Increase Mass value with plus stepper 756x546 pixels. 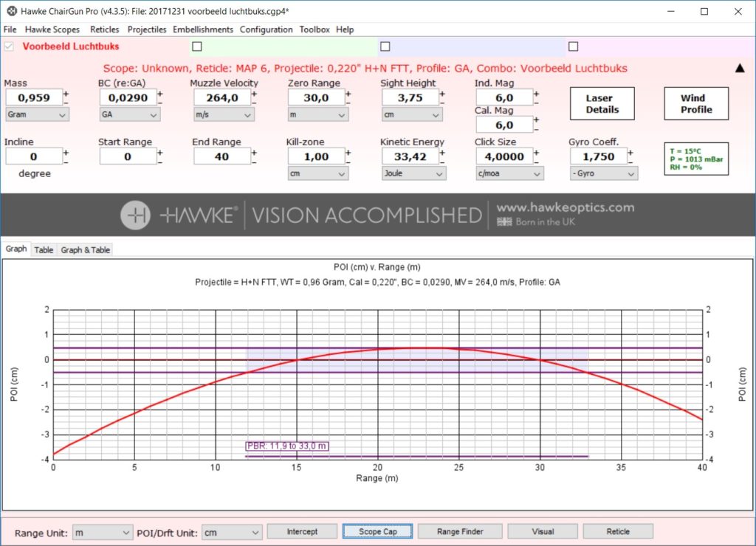coord(66,94)
